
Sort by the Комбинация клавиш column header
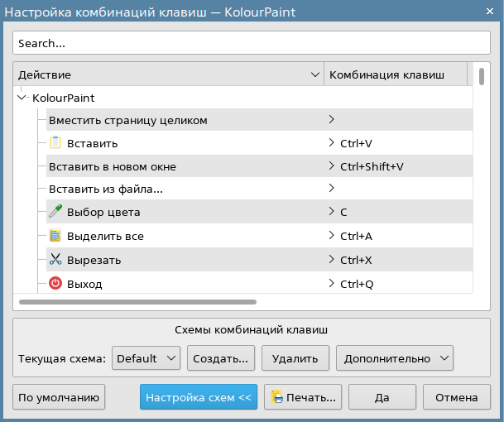pyautogui.click(x=386, y=74)
